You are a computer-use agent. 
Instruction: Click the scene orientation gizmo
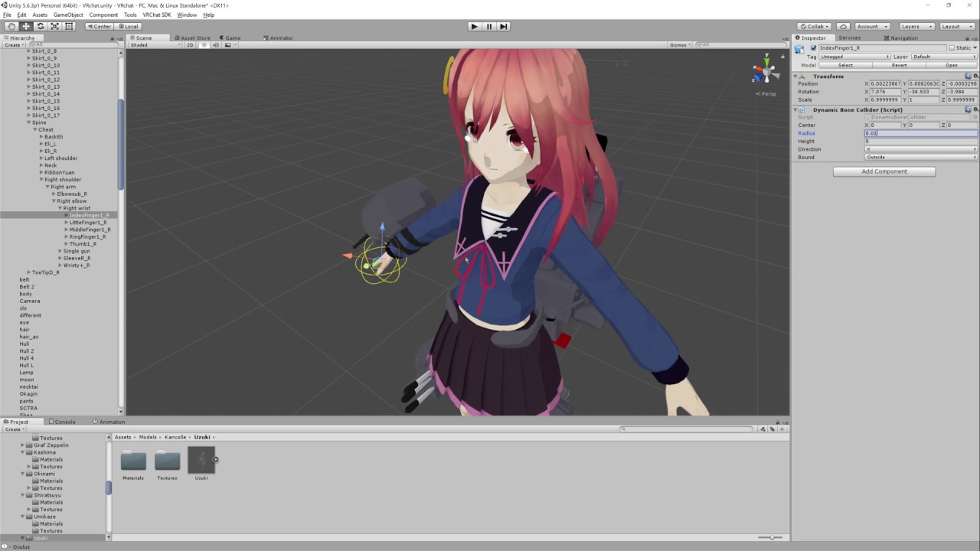tap(765, 72)
